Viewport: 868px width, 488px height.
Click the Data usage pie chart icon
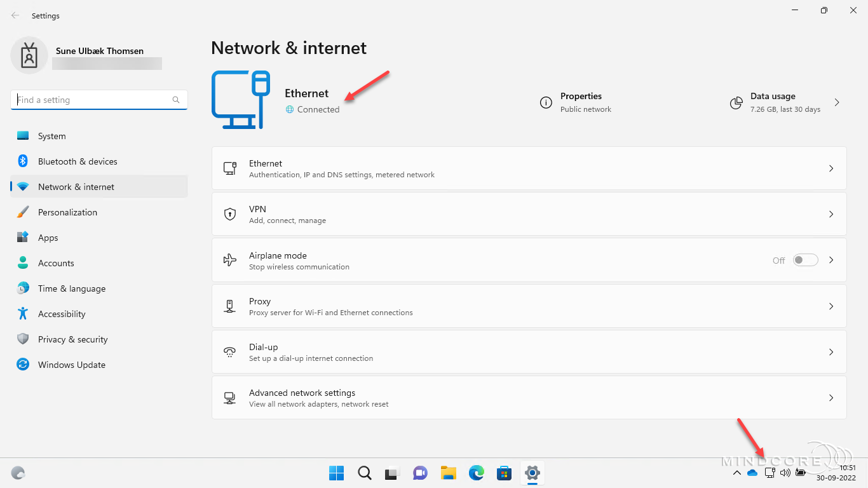(736, 102)
